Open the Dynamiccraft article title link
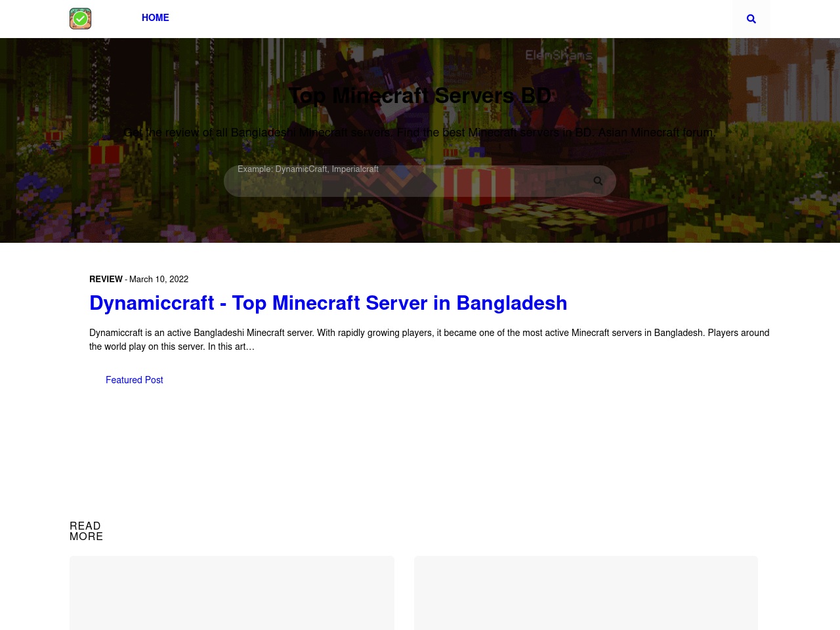The height and width of the screenshot is (630, 840). [328, 303]
